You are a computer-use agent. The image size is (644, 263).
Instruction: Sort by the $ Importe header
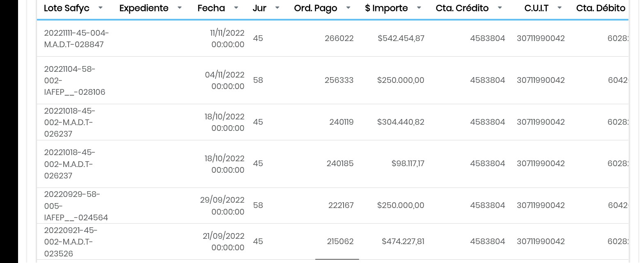386,8
